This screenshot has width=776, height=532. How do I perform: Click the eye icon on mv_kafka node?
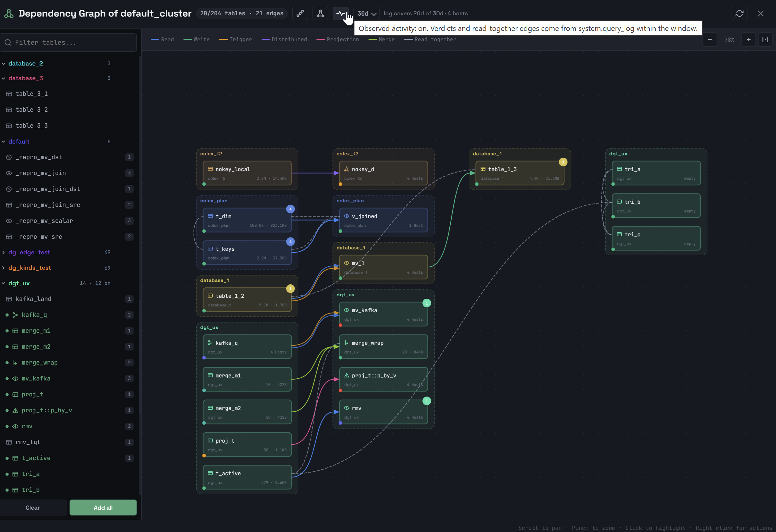click(346, 310)
